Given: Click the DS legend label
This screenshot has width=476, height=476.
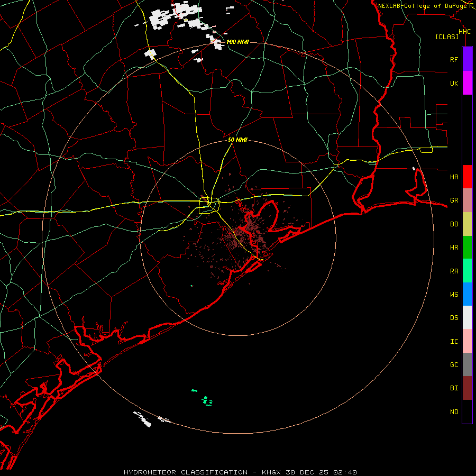Looking at the screenshot, I should coord(454,318).
